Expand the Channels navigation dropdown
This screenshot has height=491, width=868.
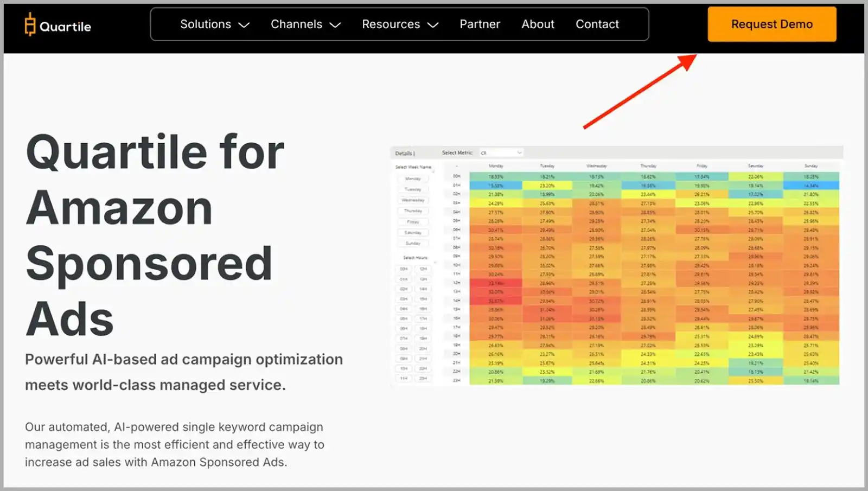(x=305, y=24)
